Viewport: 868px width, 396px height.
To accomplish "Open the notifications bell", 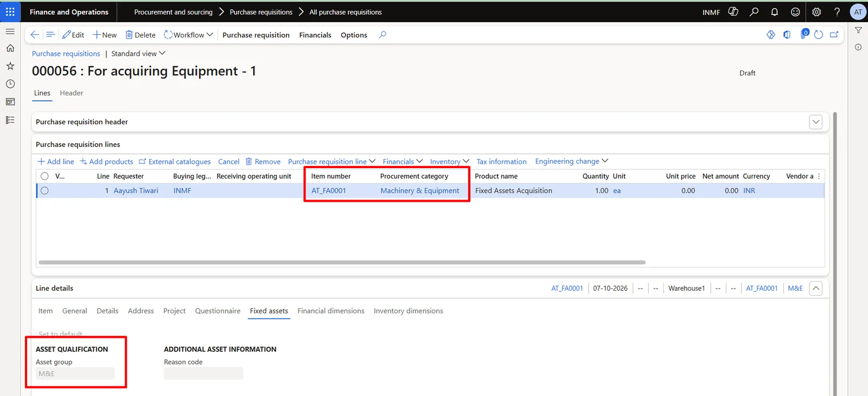I will 775,11.
